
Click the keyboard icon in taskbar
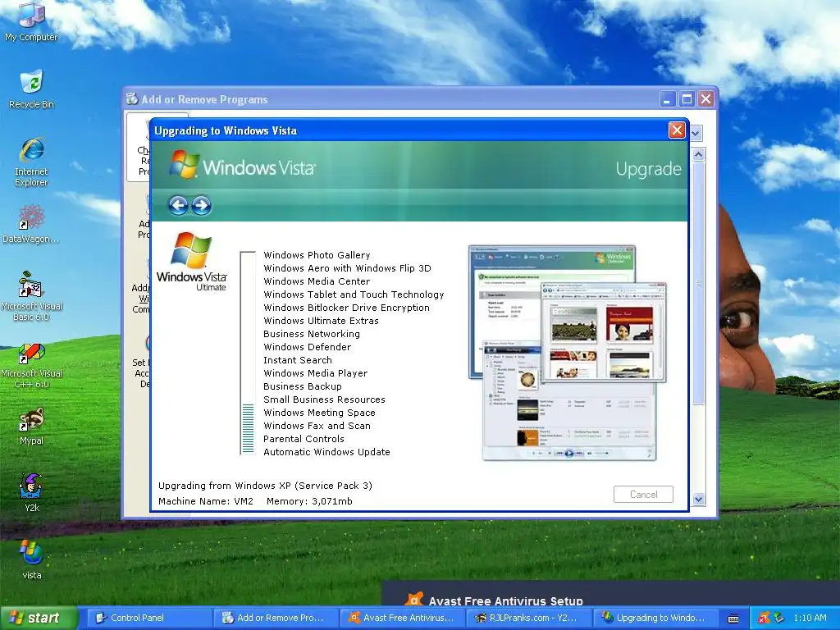733,619
